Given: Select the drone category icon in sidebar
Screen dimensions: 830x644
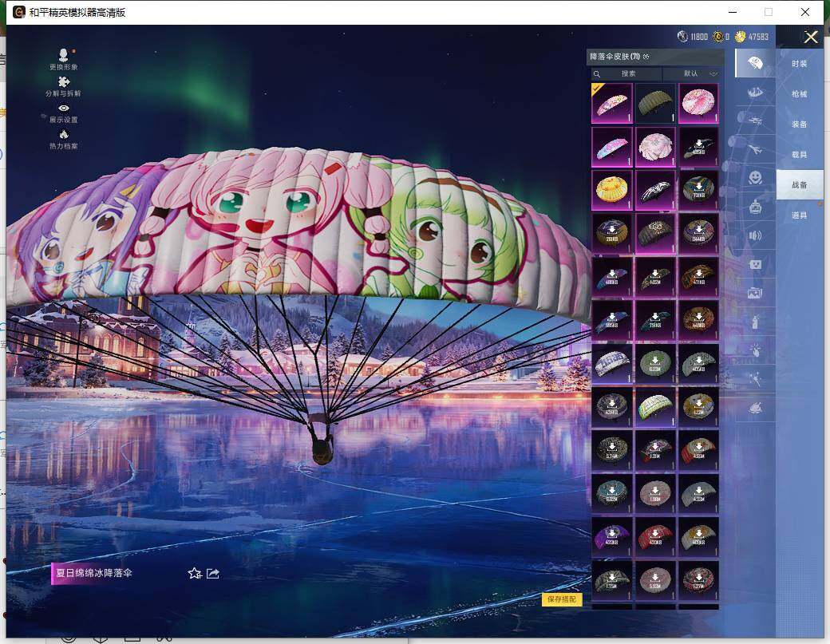Looking at the screenshot, I should pos(755,121).
